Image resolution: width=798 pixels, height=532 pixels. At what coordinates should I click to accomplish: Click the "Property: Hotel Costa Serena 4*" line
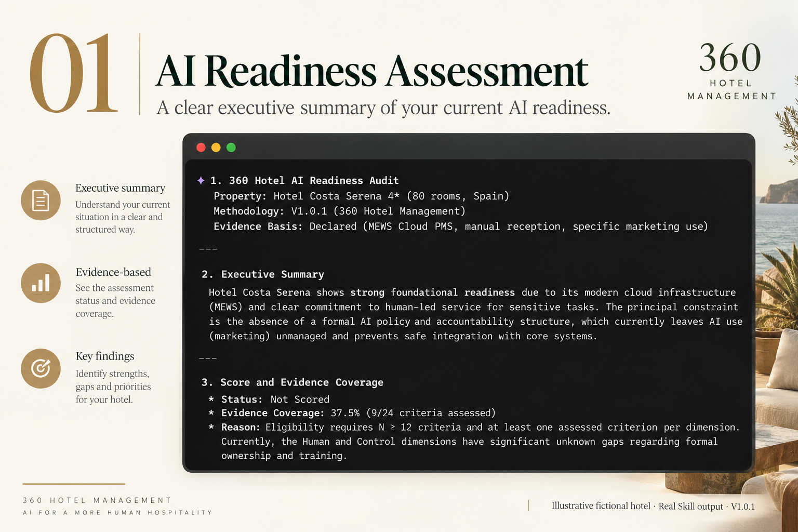[361, 196]
